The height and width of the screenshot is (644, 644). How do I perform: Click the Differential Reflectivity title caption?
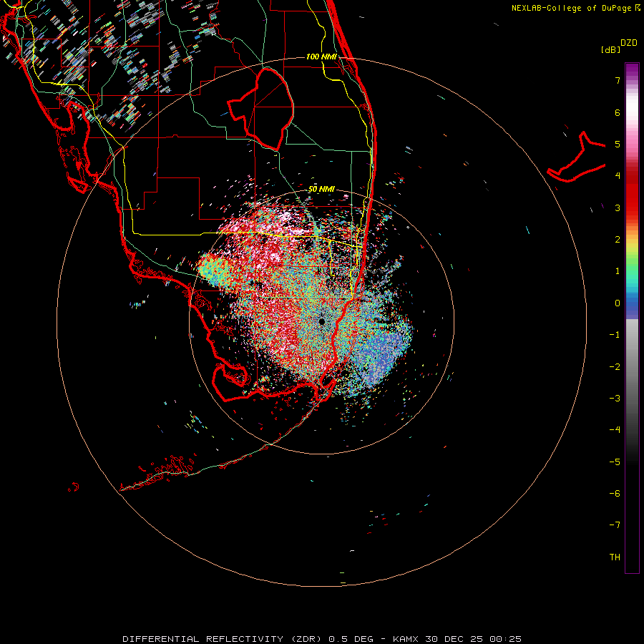click(322, 639)
